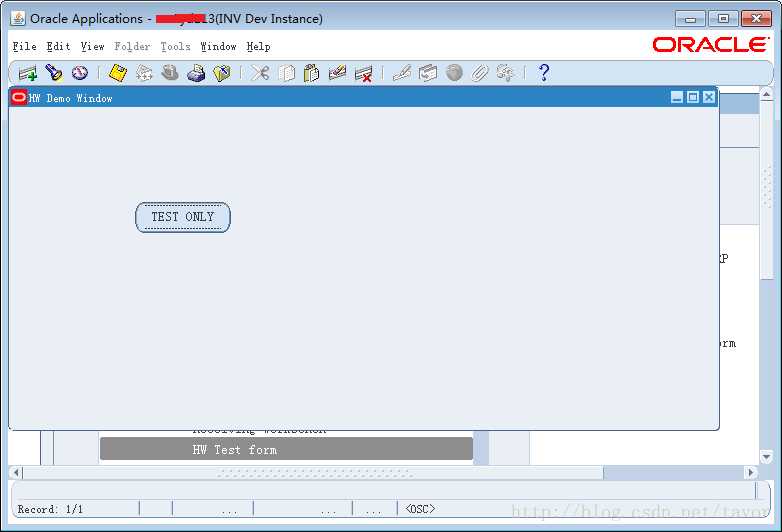Open the Tools menu

pyautogui.click(x=176, y=46)
